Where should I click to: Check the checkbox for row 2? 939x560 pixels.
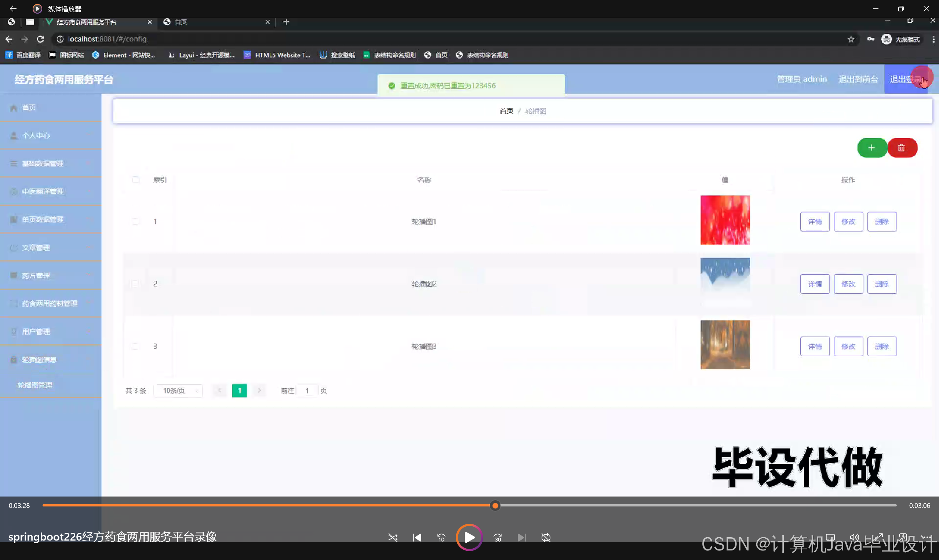(x=135, y=284)
